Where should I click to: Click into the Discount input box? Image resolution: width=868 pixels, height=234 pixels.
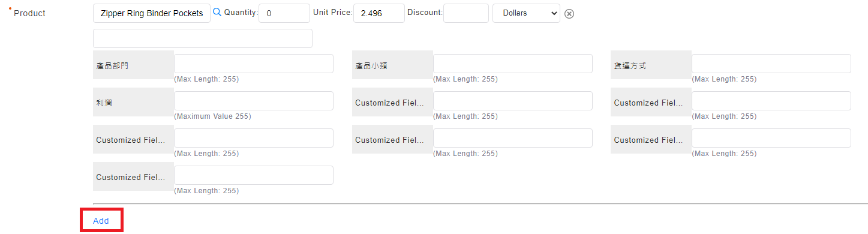pos(466,13)
